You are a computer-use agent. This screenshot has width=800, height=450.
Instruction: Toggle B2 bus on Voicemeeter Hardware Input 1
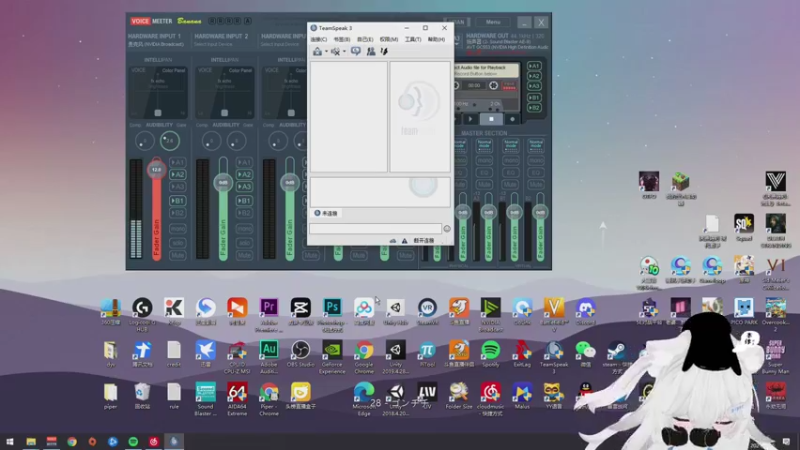pyautogui.click(x=177, y=213)
